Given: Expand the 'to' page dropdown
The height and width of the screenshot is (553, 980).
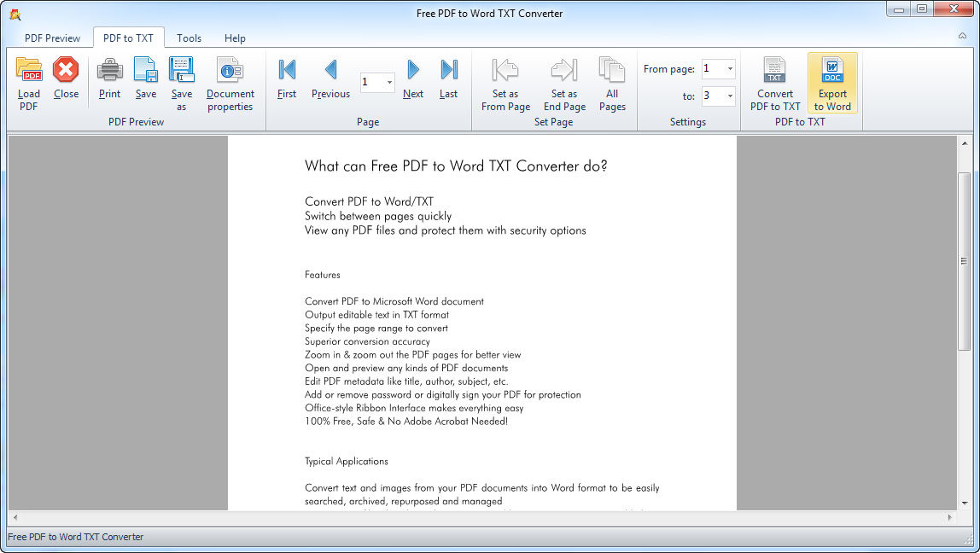Looking at the screenshot, I should 729,96.
